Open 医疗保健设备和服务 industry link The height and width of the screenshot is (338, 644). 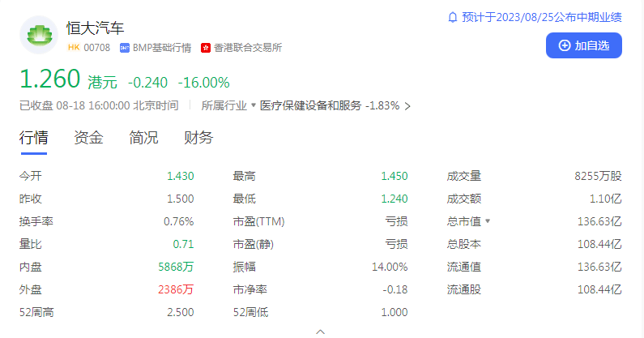[x=310, y=105]
